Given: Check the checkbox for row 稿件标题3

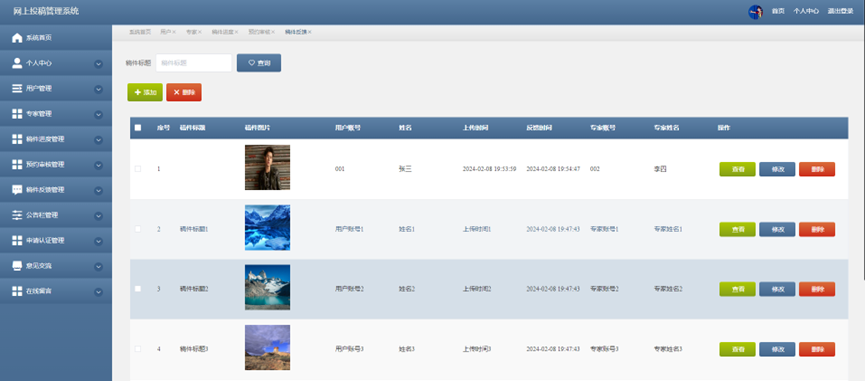Looking at the screenshot, I should pyautogui.click(x=138, y=348).
